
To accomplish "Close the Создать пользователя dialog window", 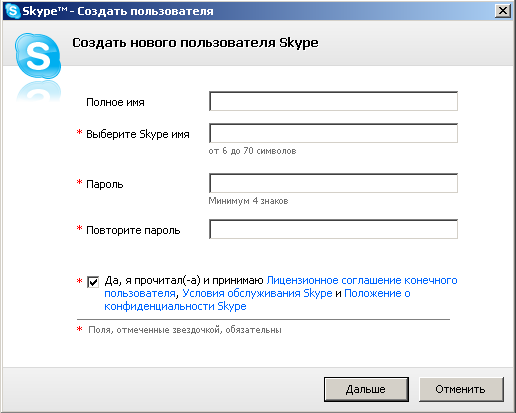I will pos(503,11).
